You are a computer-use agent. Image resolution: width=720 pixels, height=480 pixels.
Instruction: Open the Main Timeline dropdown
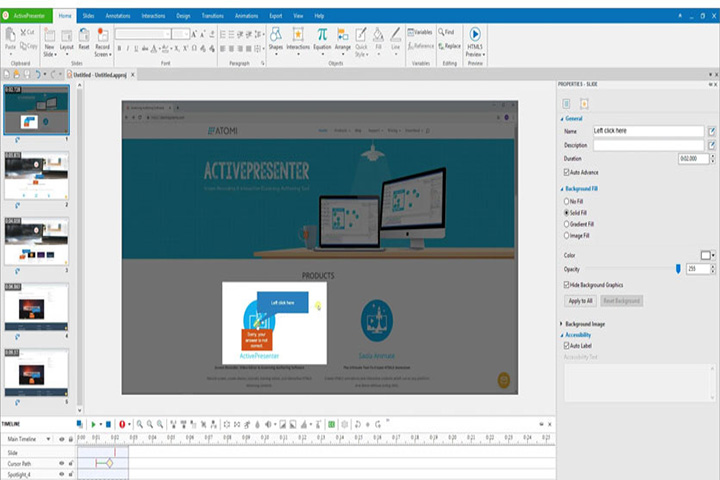[48, 439]
